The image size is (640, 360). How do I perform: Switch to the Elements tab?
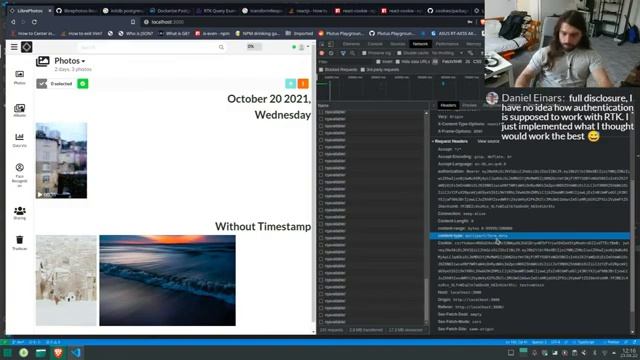(351, 44)
